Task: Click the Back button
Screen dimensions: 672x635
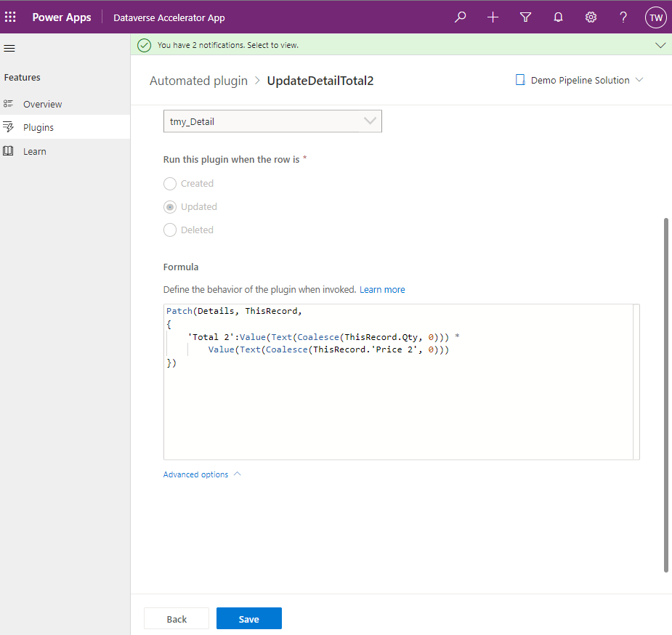Action: point(177,619)
